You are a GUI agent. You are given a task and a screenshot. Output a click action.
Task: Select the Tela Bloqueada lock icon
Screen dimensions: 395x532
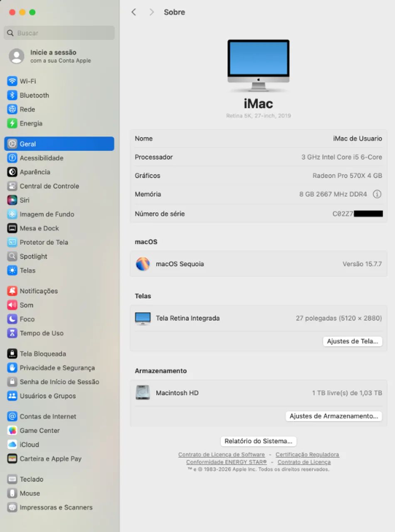12,354
